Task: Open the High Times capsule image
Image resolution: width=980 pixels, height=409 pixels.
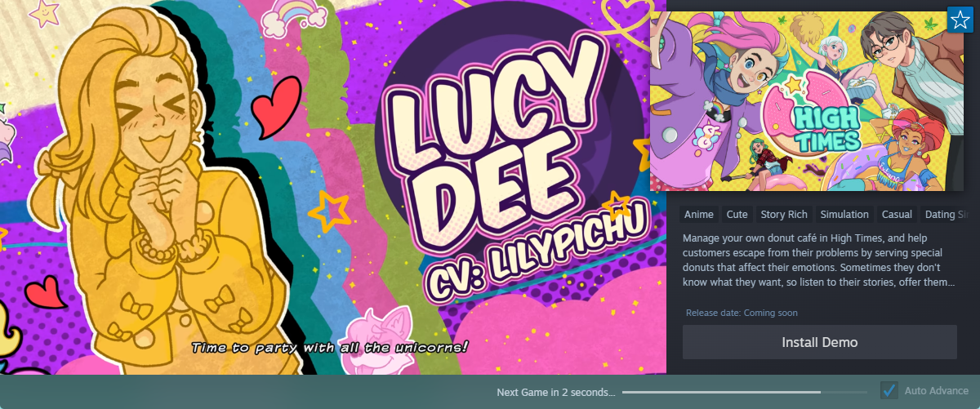Action: coord(807,101)
